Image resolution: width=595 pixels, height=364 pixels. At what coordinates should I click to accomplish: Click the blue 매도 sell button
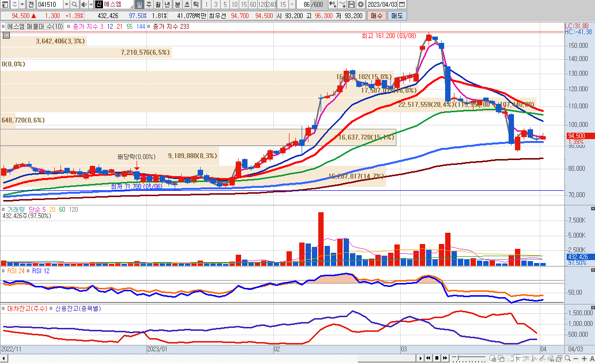tap(397, 16)
